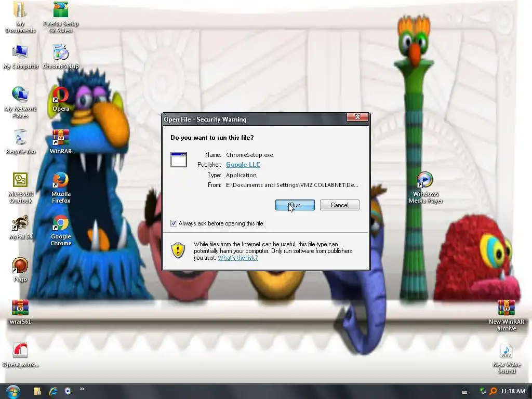
Task: Select the New Wave Sound file icon
Action: point(506,358)
